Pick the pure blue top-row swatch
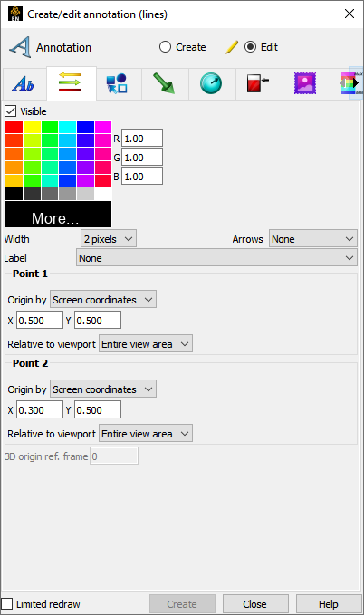Image resolution: width=364 pixels, height=615 pixels. point(85,128)
